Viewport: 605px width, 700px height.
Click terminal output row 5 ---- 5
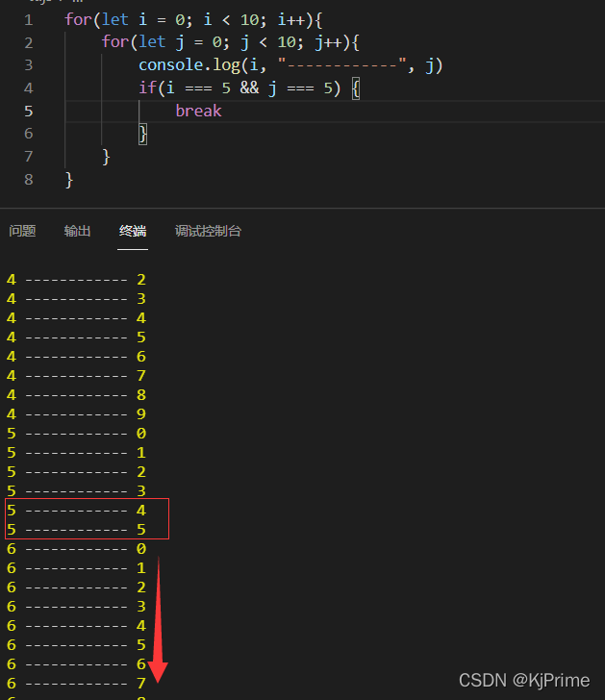pos(76,530)
